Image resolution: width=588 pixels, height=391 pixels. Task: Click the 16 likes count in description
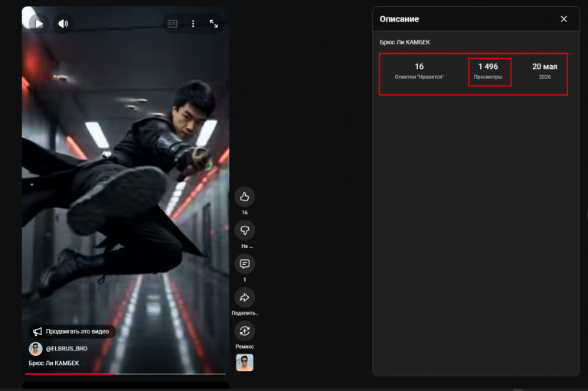click(419, 71)
